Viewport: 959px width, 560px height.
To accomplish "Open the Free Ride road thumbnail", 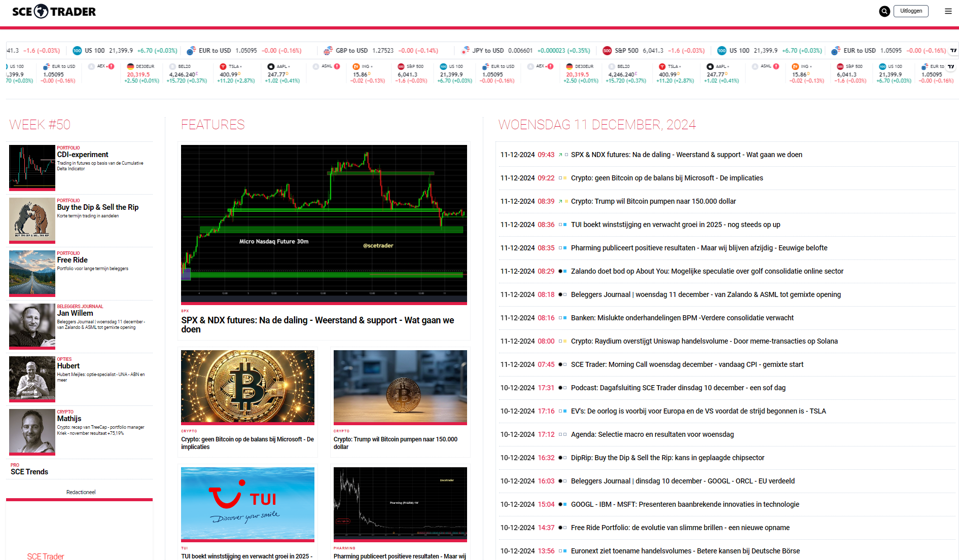I will tap(32, 273).
